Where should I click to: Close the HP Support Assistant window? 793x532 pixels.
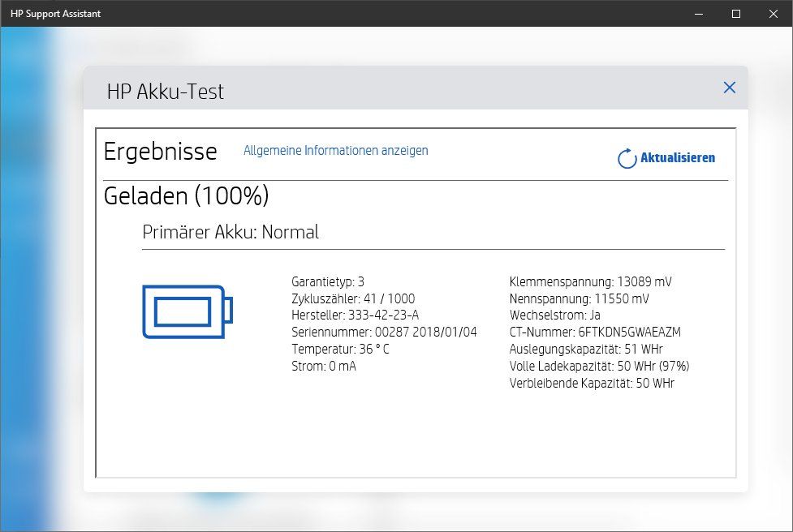coord(774,14)
